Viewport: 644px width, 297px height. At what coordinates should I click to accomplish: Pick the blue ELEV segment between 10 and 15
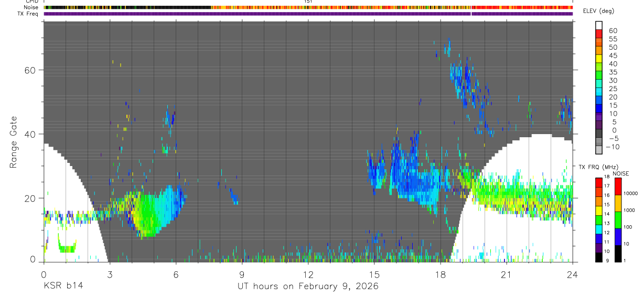(599, 108)
